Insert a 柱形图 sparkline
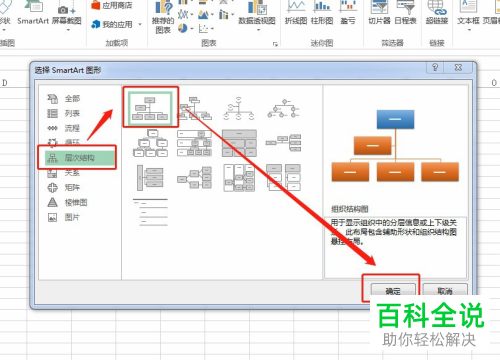The height and width of the screenshot is (360, 500). click(x=322, y=13)
